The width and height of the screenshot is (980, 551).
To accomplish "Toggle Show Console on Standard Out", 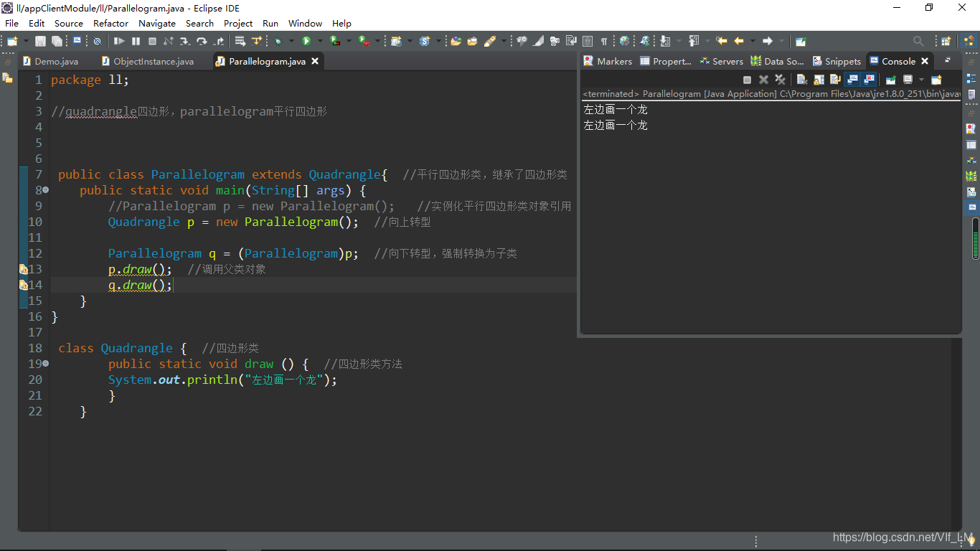I will (853, 80).
